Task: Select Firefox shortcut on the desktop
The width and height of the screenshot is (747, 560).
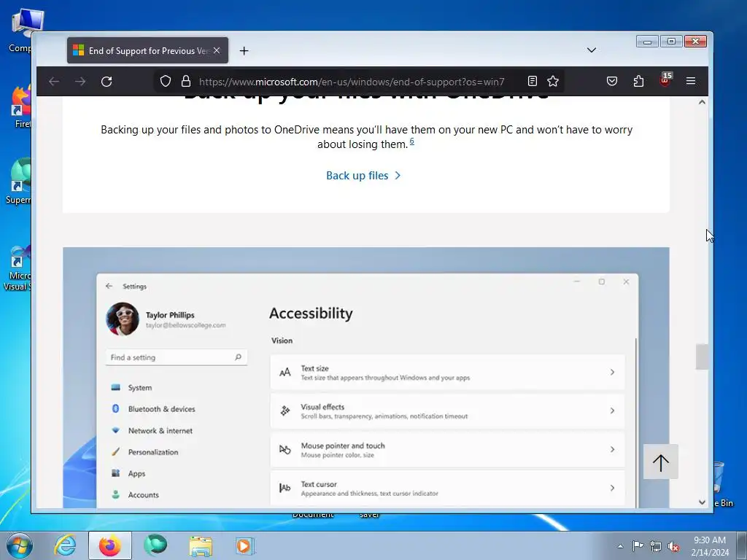Action: coord(21,106)
